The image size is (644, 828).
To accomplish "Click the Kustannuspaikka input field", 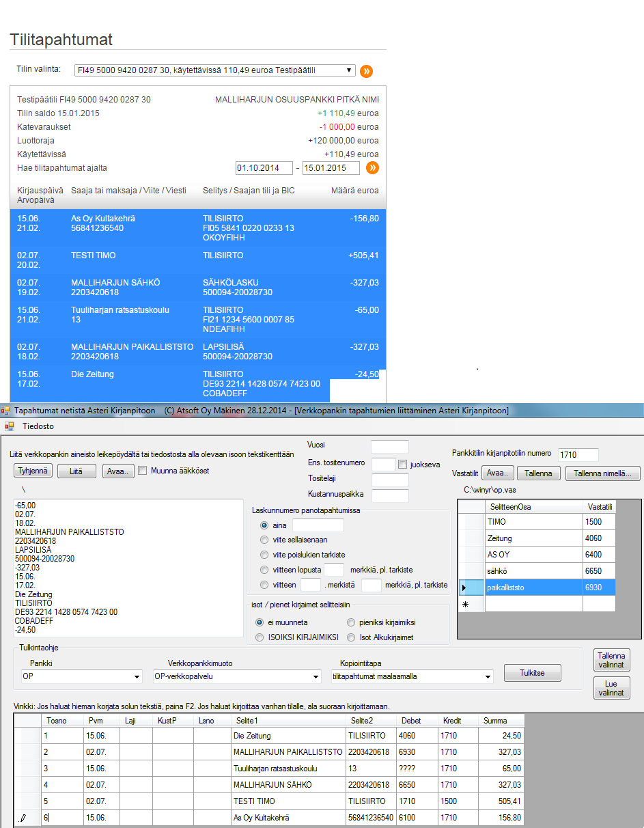I will (x=390, y=496).
